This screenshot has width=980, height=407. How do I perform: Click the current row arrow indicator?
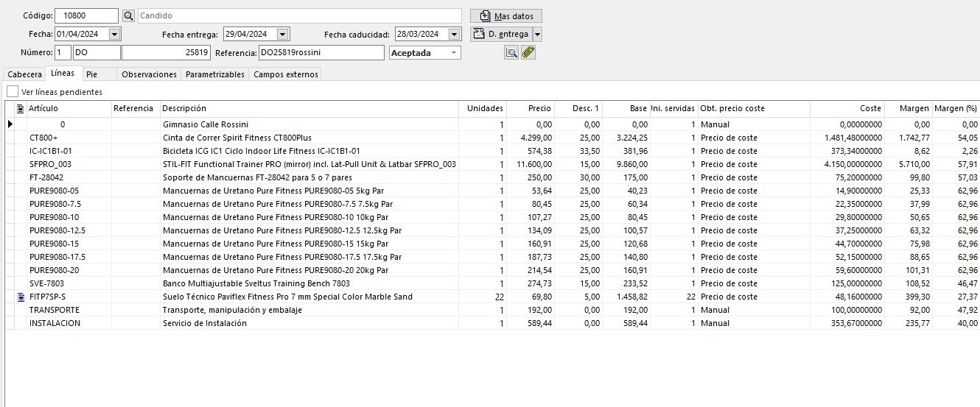pos(10,124)
